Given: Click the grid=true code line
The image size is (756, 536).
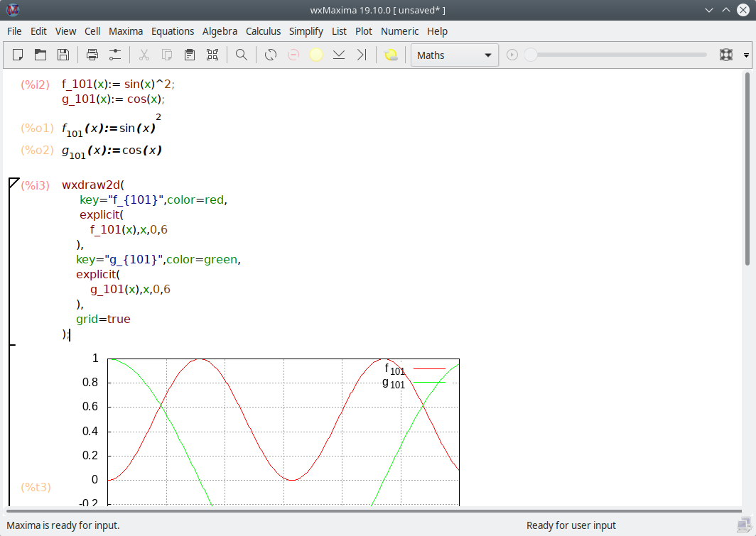Looking at the screenshot, I should coord(103,319).
